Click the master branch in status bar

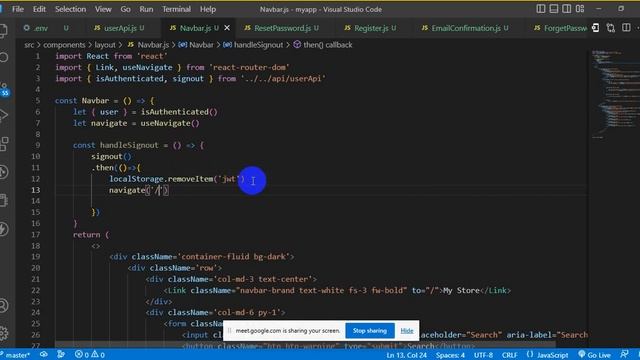click(16, 355)
